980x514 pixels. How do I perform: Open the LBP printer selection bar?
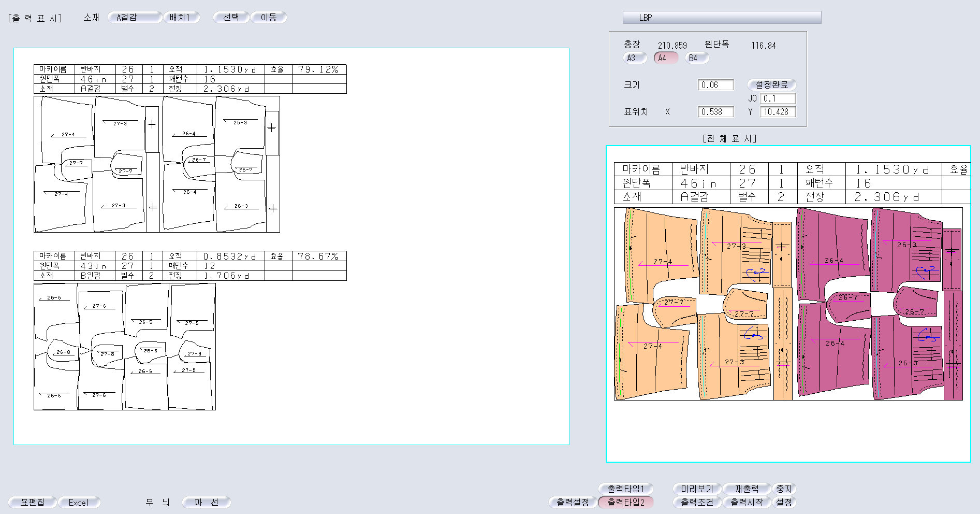(722, 18)
